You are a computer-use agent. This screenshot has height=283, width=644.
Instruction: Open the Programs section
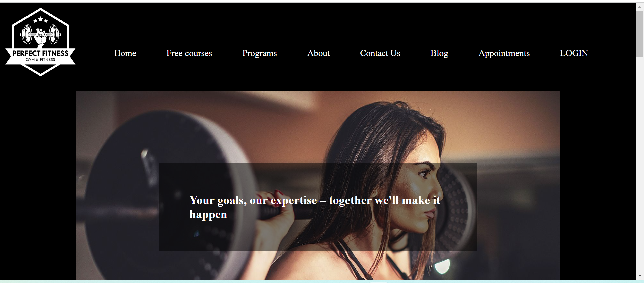tap(260, 53)
